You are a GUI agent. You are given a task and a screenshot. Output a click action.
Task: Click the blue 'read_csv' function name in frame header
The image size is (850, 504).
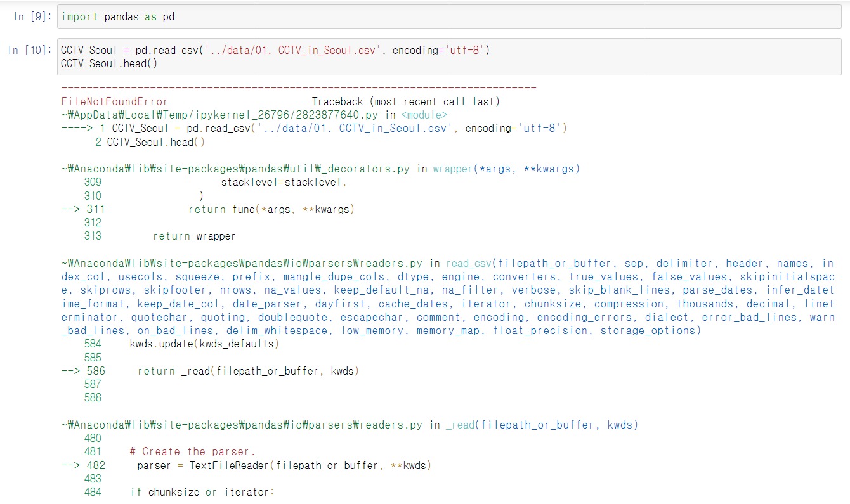coord(469,263)
